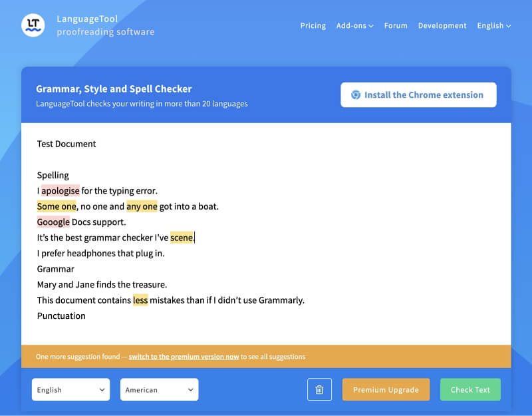Viewport: 532px width, 416px height.
Task: Click the line 'Mary and Jane finds the treasure.'
Action: click(102, 285)
